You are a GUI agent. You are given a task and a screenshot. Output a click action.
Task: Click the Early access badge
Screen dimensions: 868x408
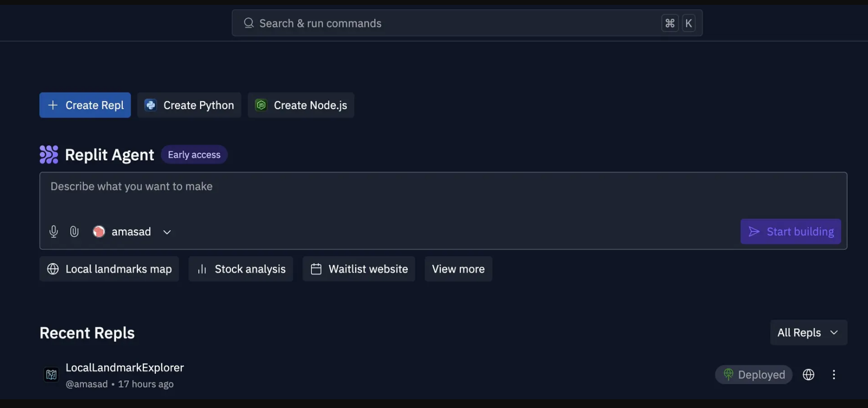(x=194, y=155)
